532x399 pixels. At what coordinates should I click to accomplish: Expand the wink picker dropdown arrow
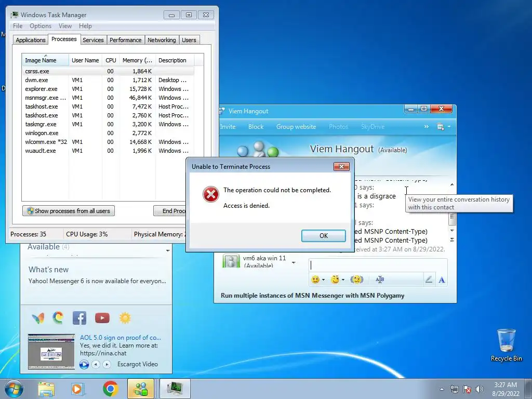pyautogui.click(x=343, y=280)
